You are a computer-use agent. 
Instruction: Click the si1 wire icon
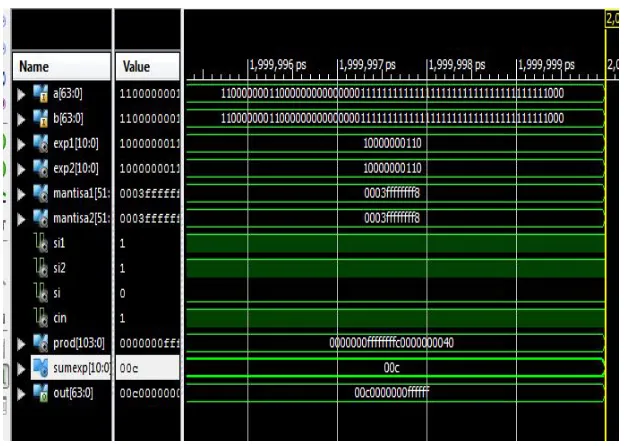click(x=41, y=243)
